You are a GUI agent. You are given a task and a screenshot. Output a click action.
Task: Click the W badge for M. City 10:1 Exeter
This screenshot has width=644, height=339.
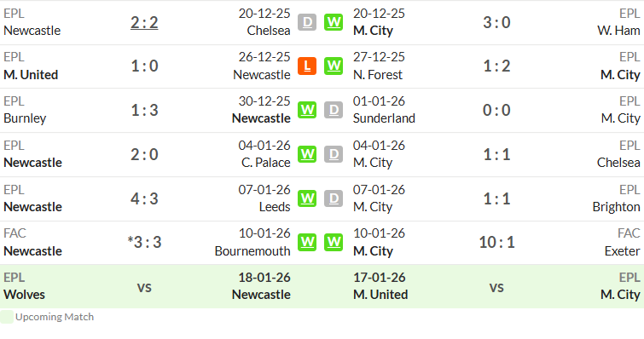pyautogui.click(x=334, y=242)
